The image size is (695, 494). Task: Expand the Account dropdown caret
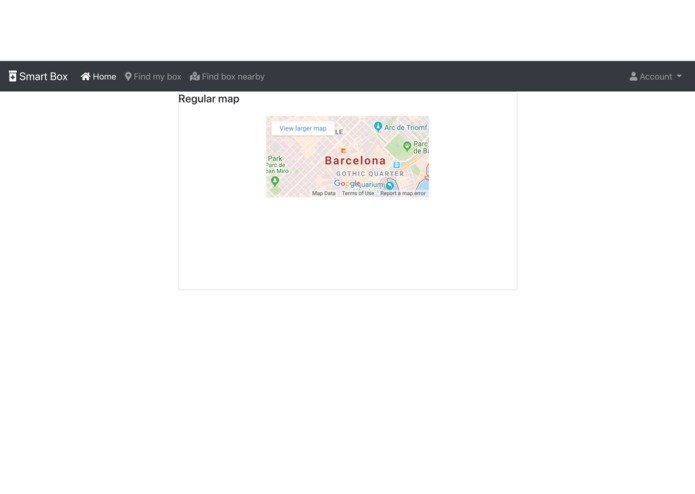pyautogui.click(x=679, y=76)
